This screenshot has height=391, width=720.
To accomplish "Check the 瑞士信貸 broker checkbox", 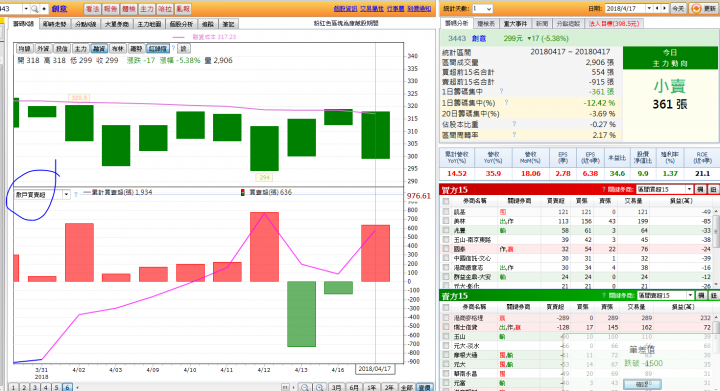I will [x=445, y=327].
